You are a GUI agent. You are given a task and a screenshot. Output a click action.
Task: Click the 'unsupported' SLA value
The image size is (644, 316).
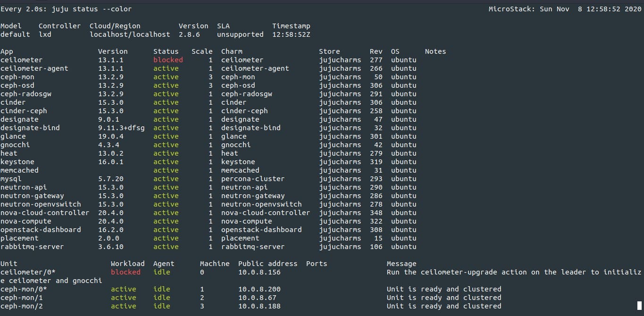(240, 34)
